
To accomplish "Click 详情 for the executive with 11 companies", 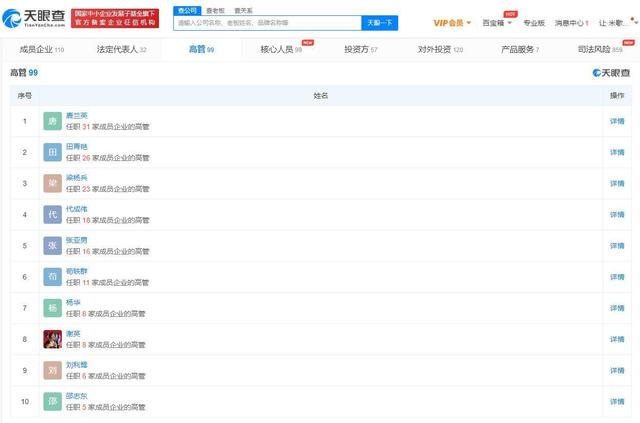I will point(617,277).
